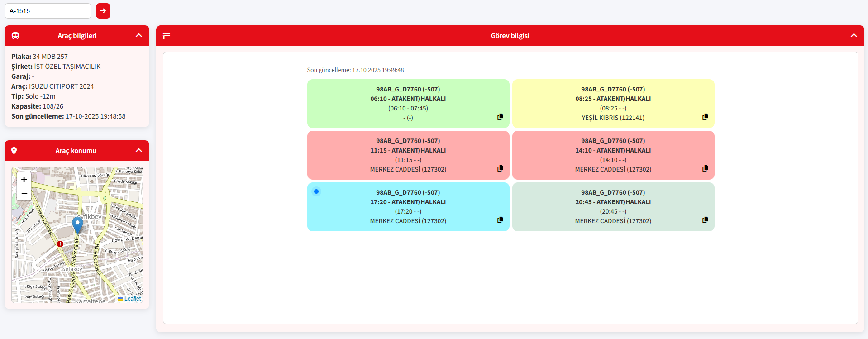
Task: Click the bus icon in Araç bilgileri header
Action: (15, 36)
